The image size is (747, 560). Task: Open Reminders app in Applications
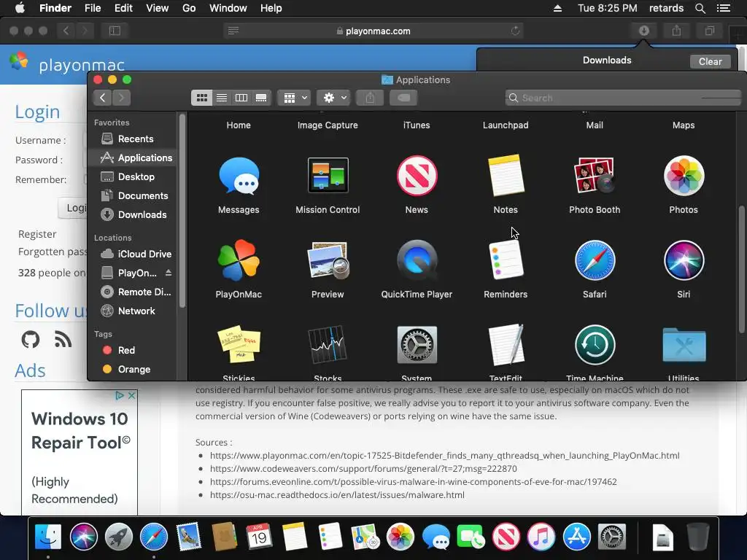(506, 260)
